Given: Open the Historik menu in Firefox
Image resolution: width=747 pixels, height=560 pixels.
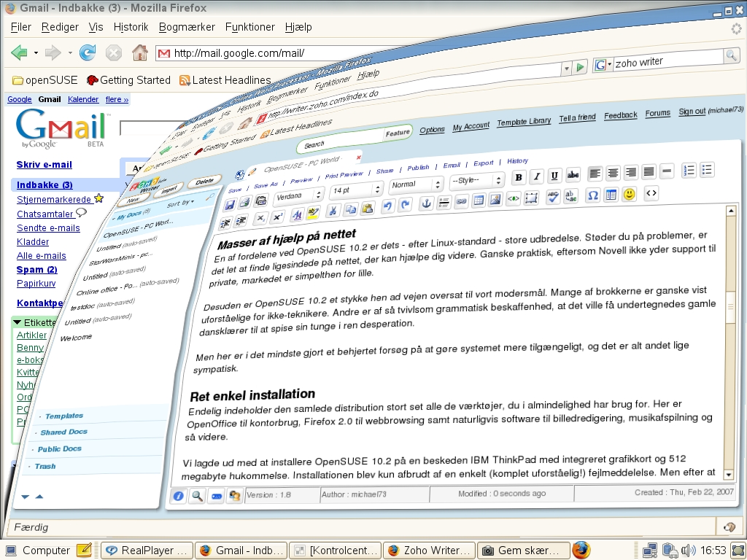Looking at the screenshot, I should (131, 27).
